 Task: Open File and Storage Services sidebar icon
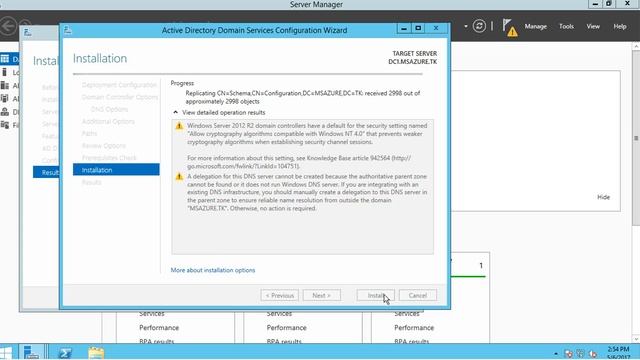pos(4,125)
